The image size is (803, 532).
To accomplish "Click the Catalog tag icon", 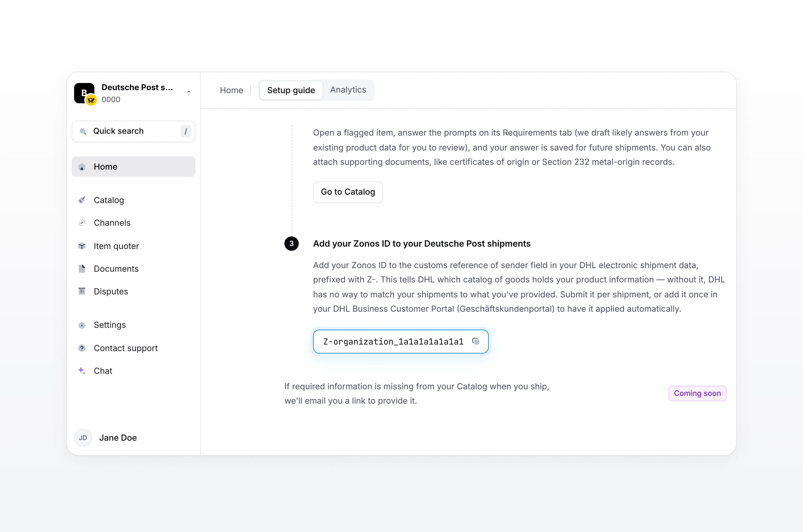I will pyautogui.click(x=82, y=200).
